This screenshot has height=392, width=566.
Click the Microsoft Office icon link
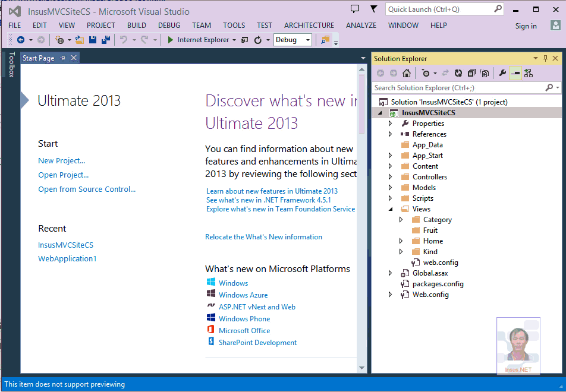point(211,330)
